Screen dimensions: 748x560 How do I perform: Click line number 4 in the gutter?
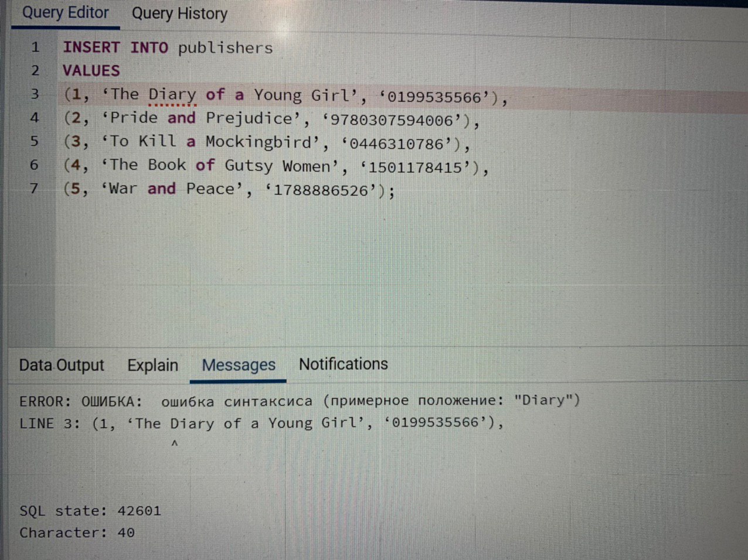point(35,117)
